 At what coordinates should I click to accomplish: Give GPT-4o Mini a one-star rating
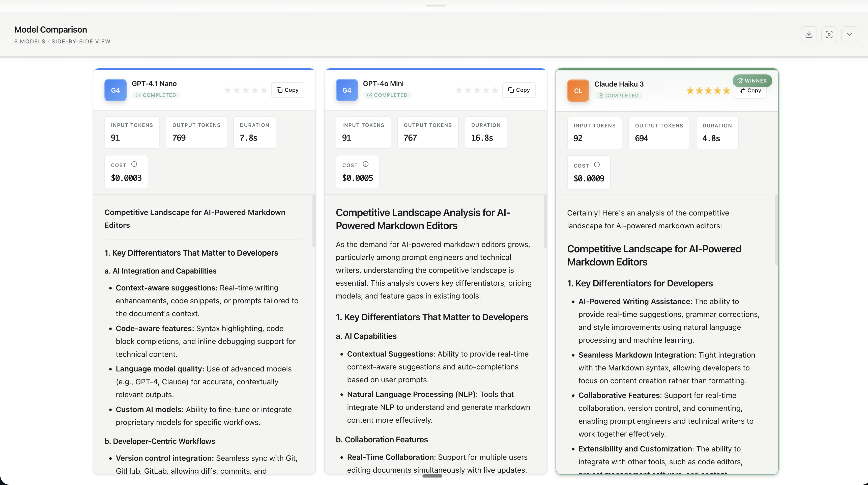click(459, 90)
